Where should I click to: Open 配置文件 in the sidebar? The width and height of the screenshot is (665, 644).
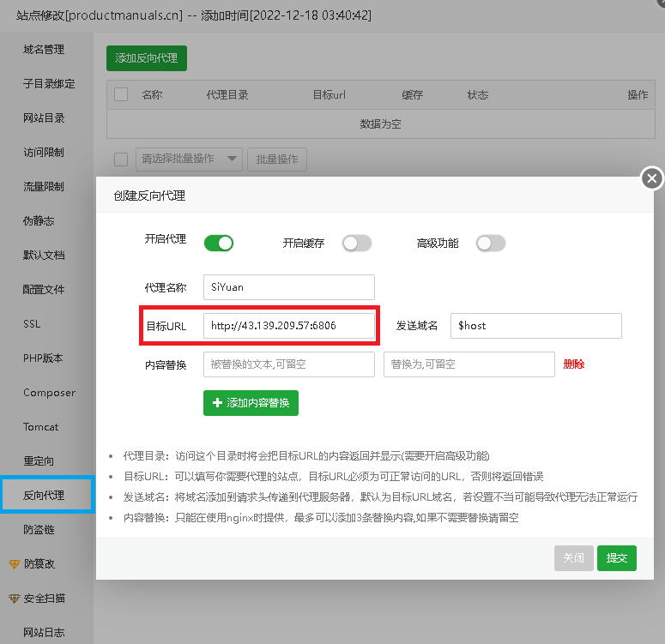pos(44,290)
